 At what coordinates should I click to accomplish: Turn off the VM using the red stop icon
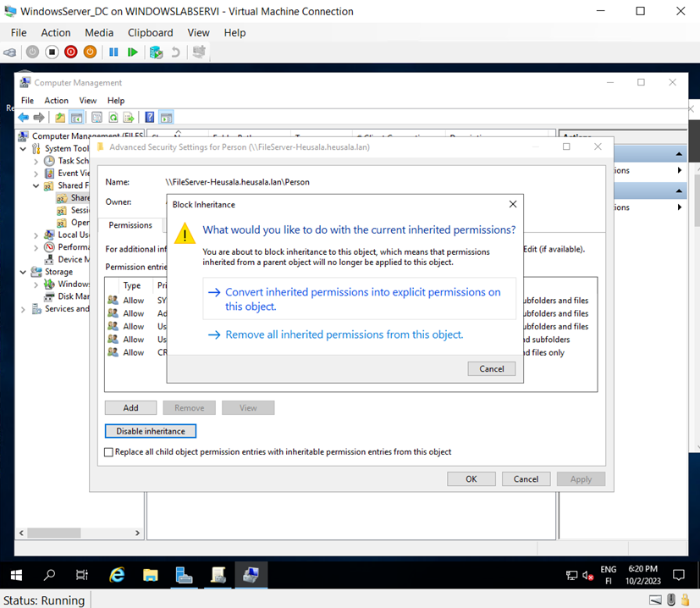pos(70,53)
